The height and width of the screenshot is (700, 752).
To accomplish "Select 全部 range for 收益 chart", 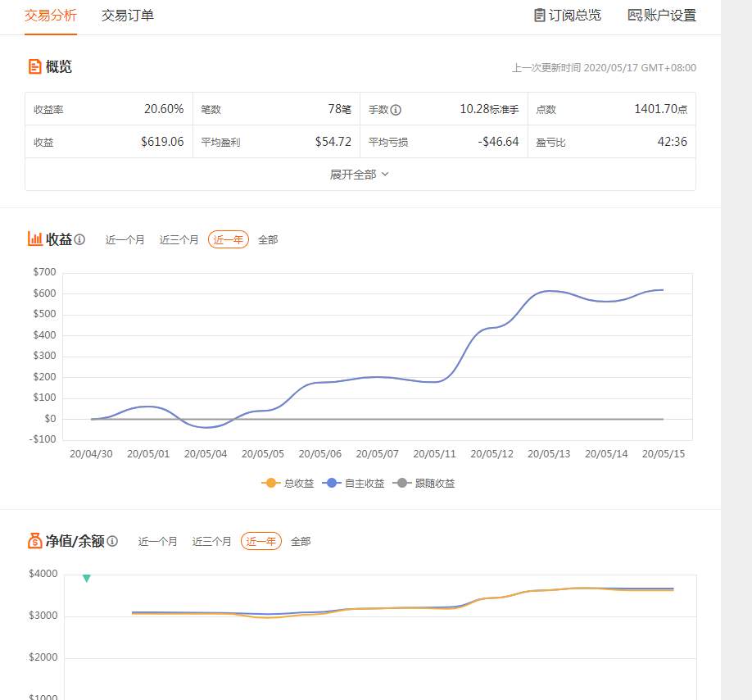I will click(x=268, y=239).
